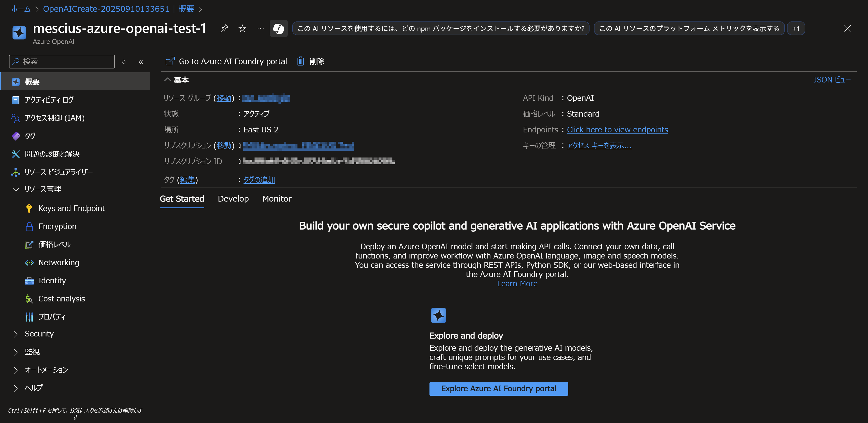The height and width of the screenshot is (423, 868).
Task: Click the trash can delete icon
Action: coord(300,61)
